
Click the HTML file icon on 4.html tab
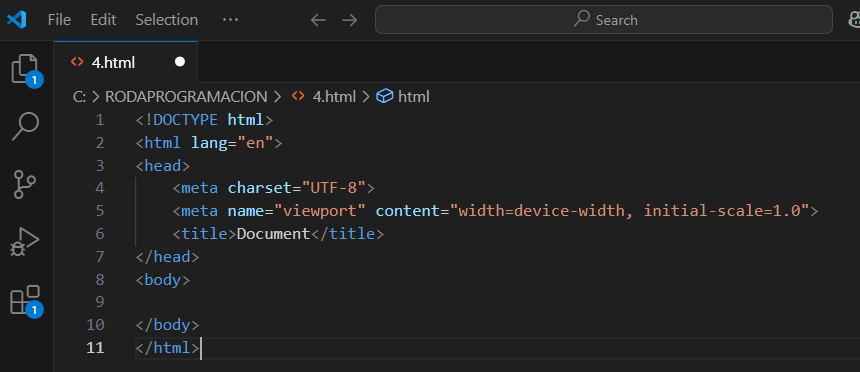point(77,62)
